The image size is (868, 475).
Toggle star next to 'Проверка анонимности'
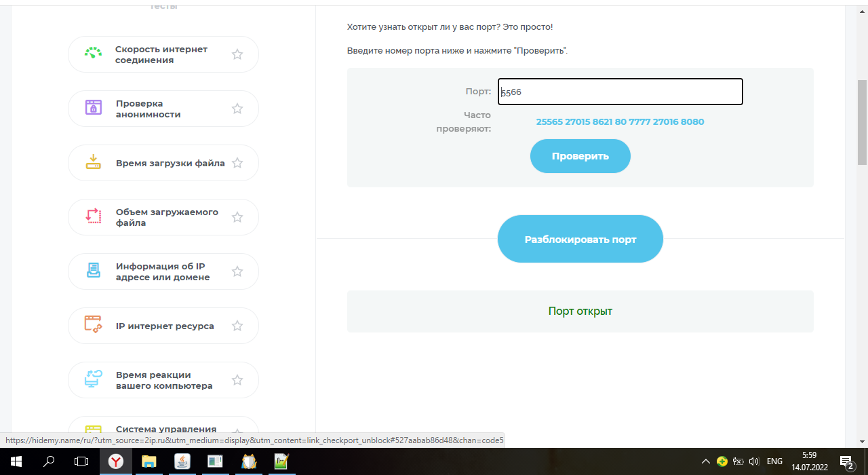point(237,109)
